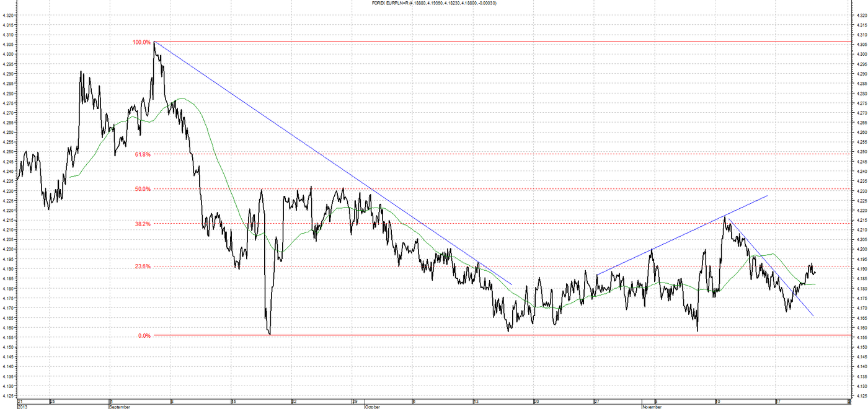
Task: Click the 2013 year label on axis
Action: pos(22,407)
